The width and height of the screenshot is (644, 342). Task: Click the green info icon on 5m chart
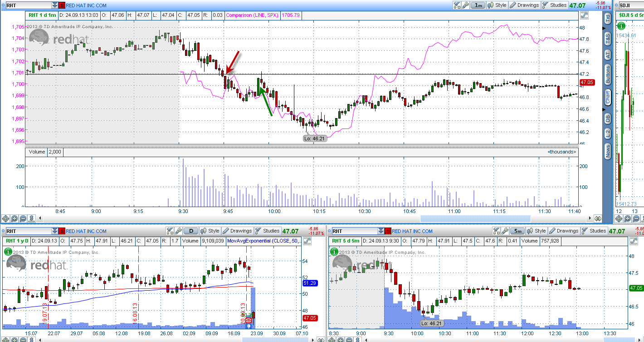click(x=334, y=251)
